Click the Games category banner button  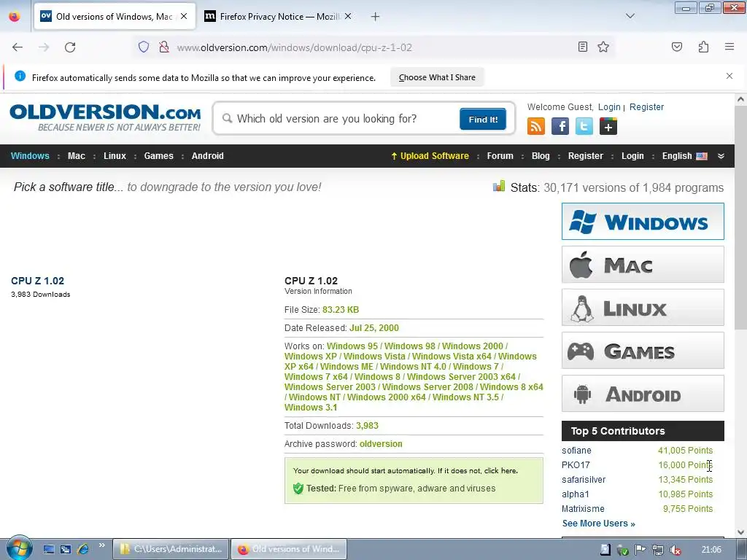point(643,351)
